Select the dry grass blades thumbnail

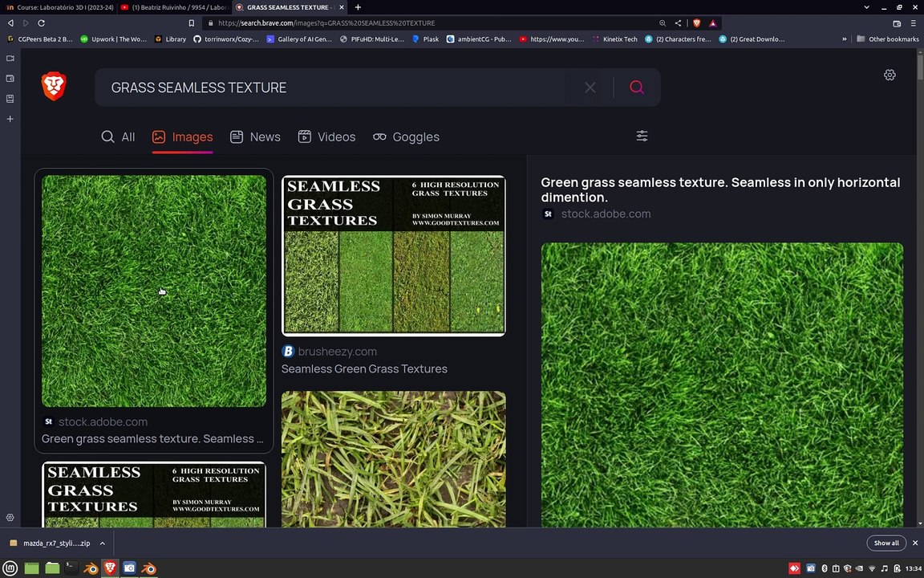pyautogui.click(x=394, y=459)
